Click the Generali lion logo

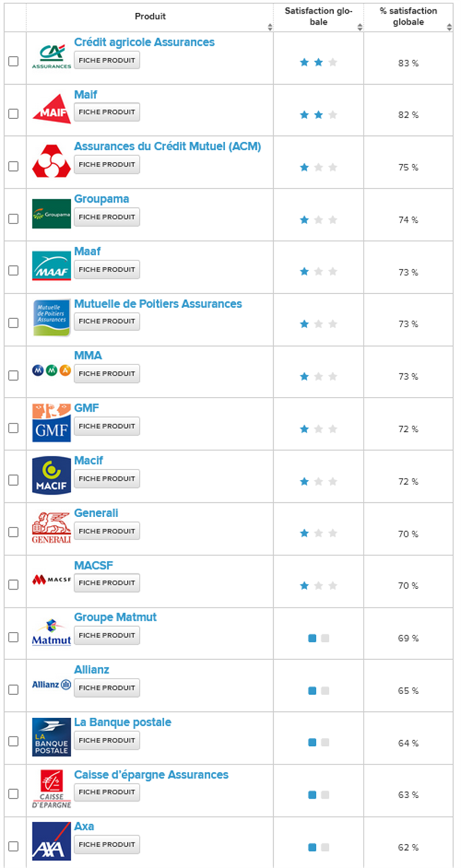[x=51, y=528]
